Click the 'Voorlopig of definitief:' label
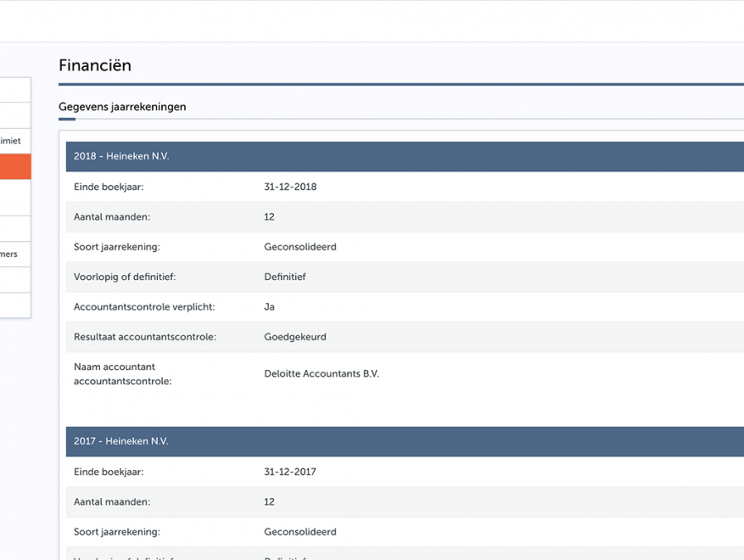Image resolution: width=744 pixels, height=560 pixels. (125, 277)
